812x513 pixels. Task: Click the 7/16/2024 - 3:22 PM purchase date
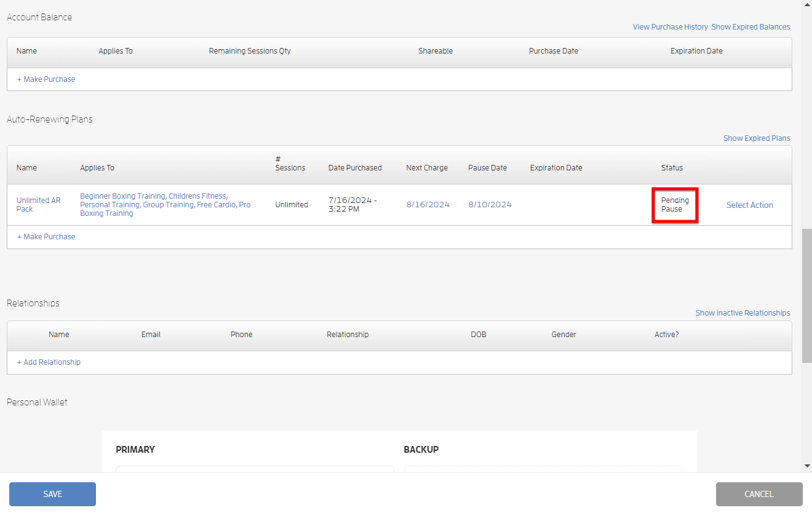353,205
